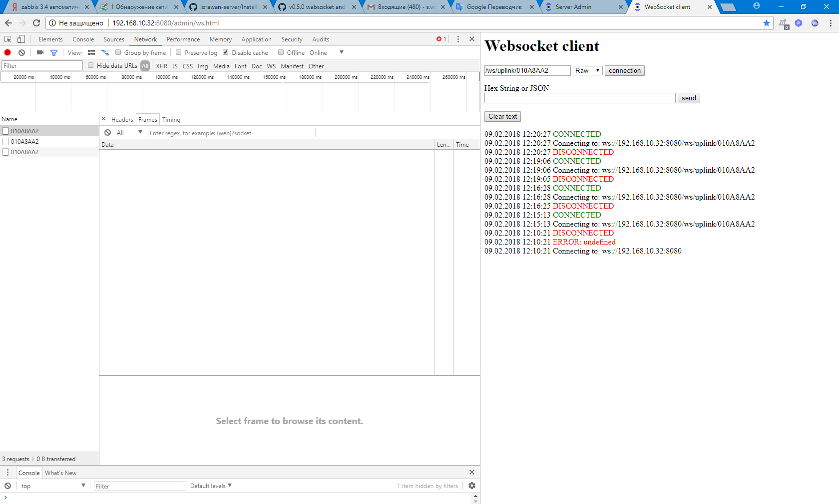Screen dimensions: 839x504
Task: Open the Timing tab of the request
Action: (171, 119)
